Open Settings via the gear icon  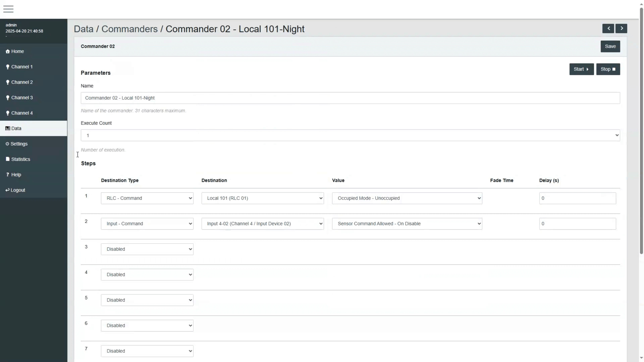pos(7,144)
